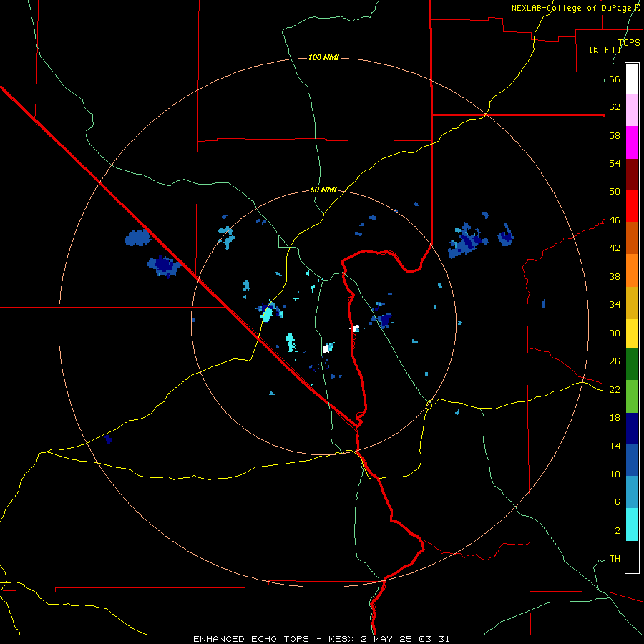Click the legend value "22"
Image resolution: width=644 pixels, height=644 pixels.
coord(615,390)
